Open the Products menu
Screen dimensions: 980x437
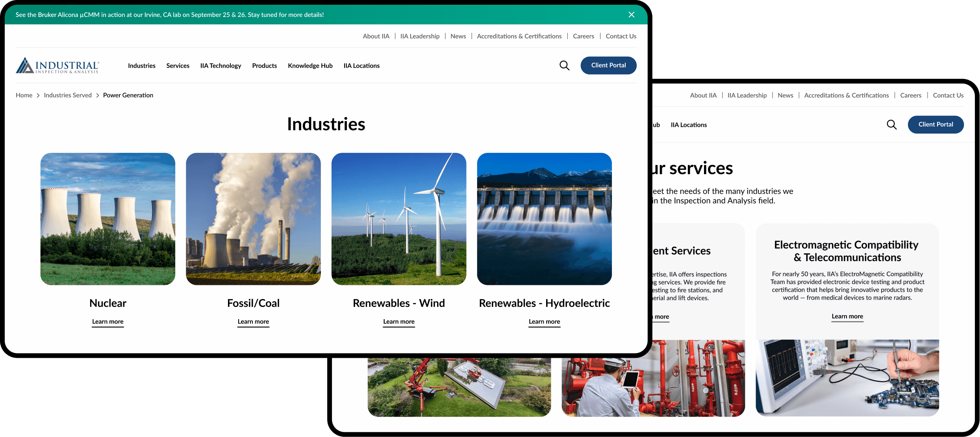[265, 66]
